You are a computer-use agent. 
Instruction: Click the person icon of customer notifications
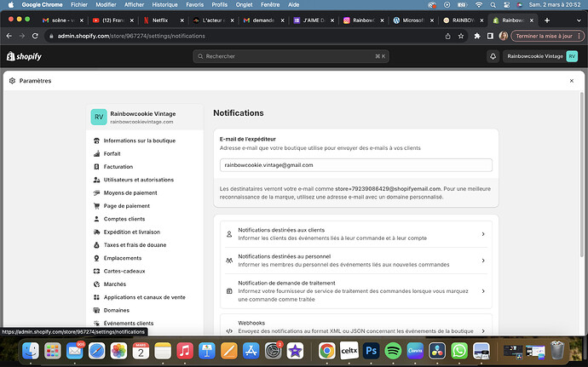point(229,234)
